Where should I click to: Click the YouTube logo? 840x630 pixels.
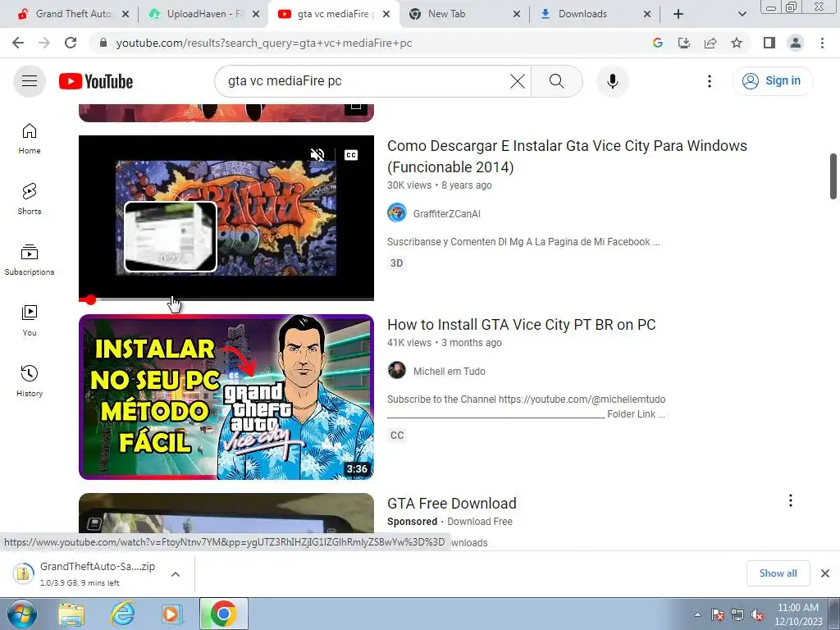point(96,81)
